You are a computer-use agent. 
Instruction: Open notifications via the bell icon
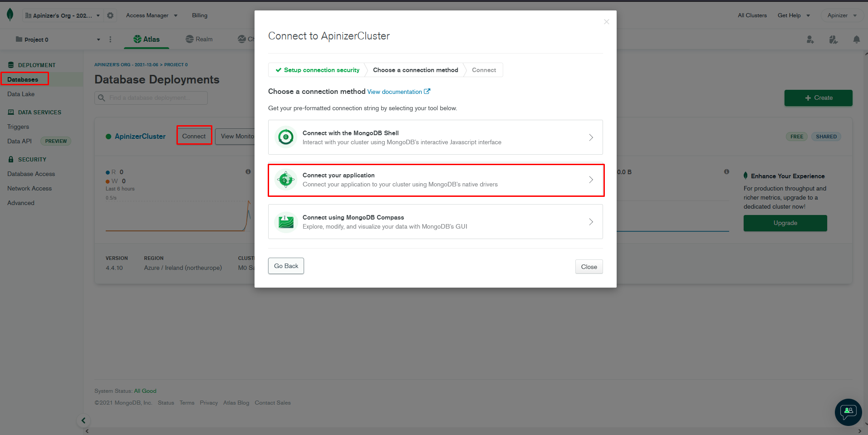click(857, 39)
